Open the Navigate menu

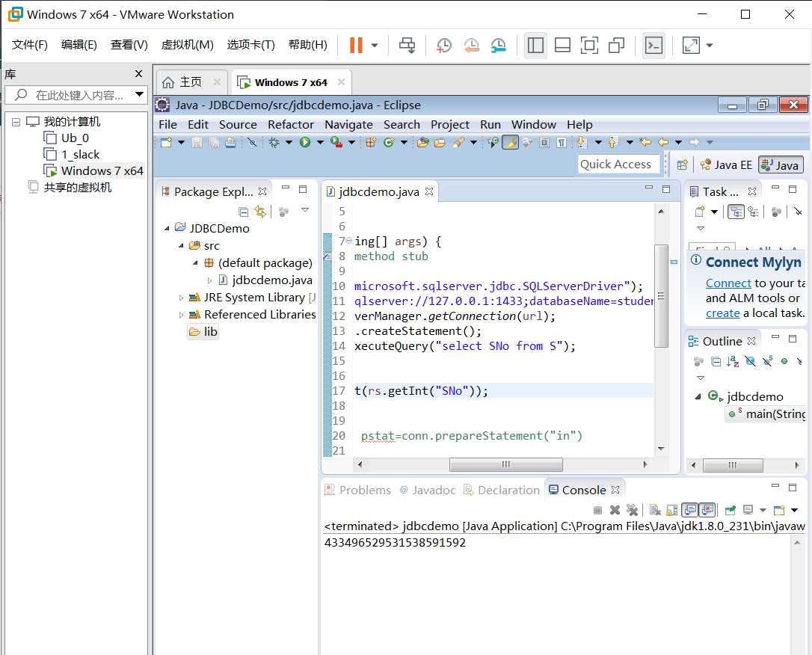348,125
